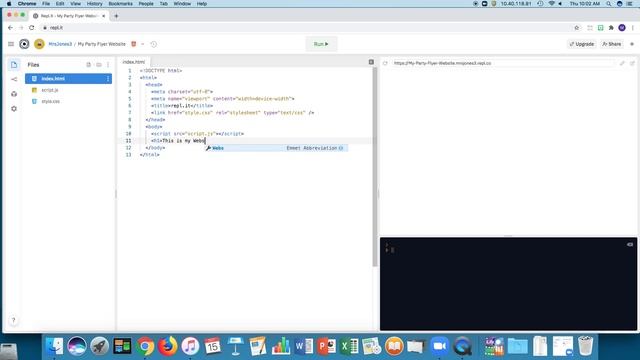The image size is (640, 360).
Task: Open preview in a new tab
Action: coord(632,63)
